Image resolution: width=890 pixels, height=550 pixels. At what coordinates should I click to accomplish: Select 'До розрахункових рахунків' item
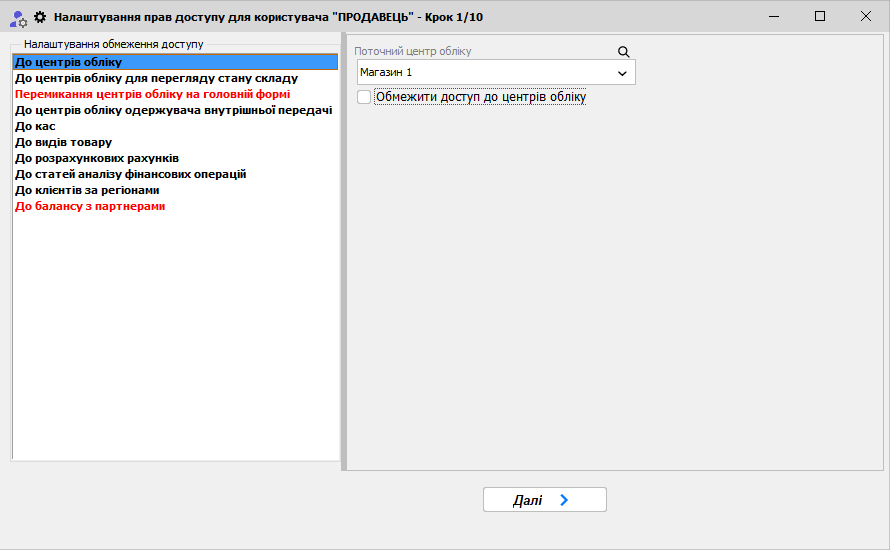point(97,158)
